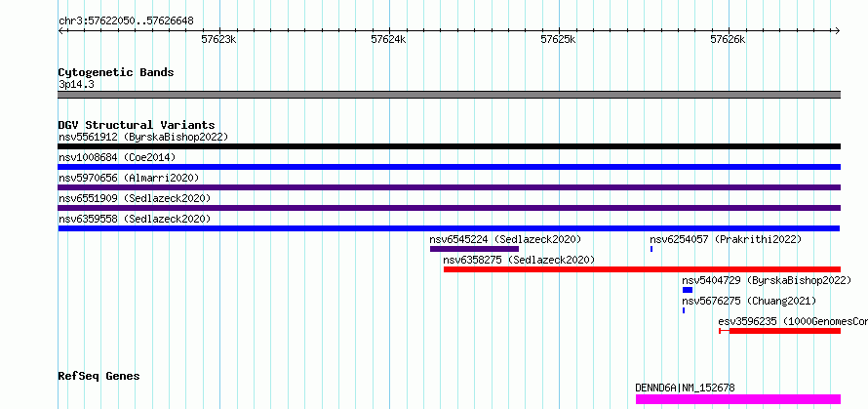This screenshot has width=868, height=409.
Task: Click the 57625k ruler tick label
Action: coord(559,39)
